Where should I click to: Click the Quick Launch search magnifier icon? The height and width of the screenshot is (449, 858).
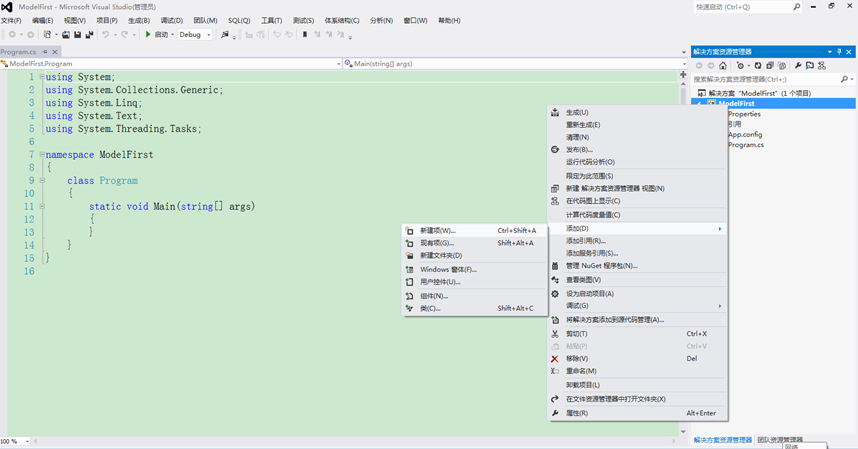796,7
